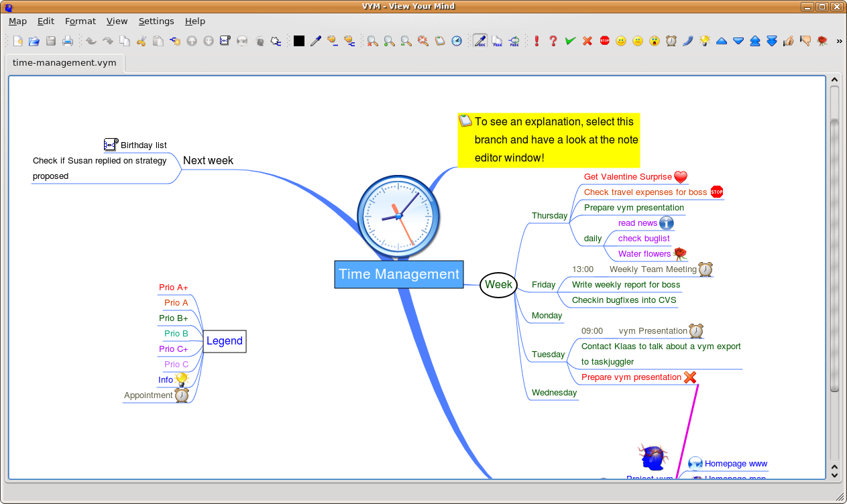847x504 pixels.
Task: Click the single blue down arrow flag
Action: [738, 41]
